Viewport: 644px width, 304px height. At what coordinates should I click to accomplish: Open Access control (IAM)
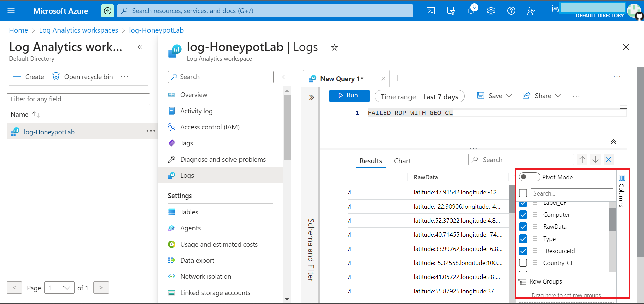point(210,127)
